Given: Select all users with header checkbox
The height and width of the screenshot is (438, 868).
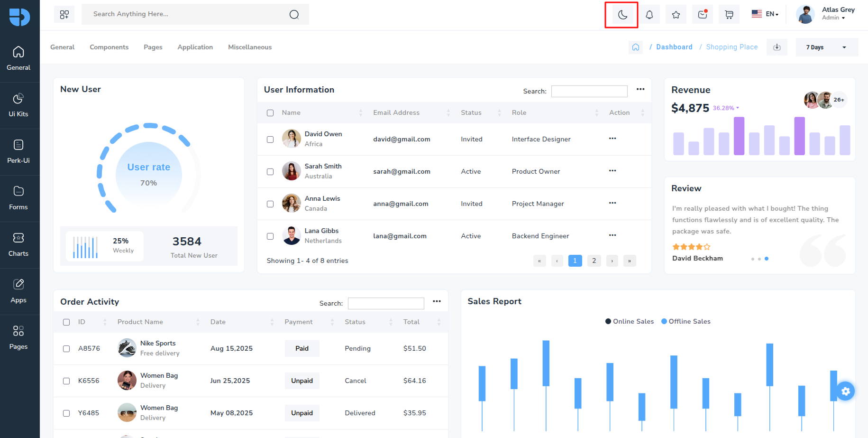Looking at the screenshot, I should (x=270, y=113).
